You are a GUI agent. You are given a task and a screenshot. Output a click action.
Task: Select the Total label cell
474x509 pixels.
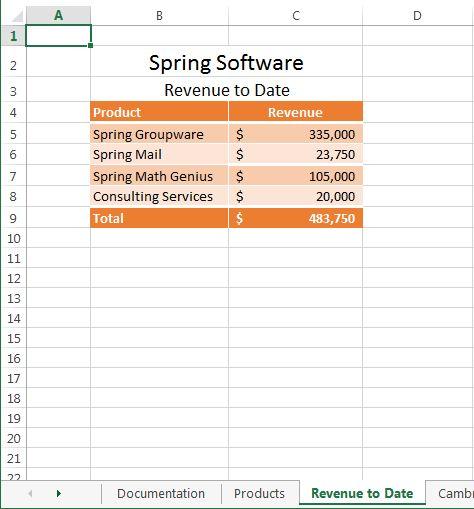pyautogui.click(x=159, y=218)
